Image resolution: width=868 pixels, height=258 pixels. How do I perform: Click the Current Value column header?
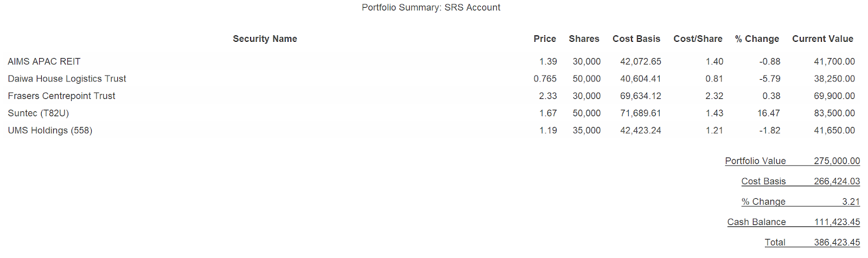point(822,39)
